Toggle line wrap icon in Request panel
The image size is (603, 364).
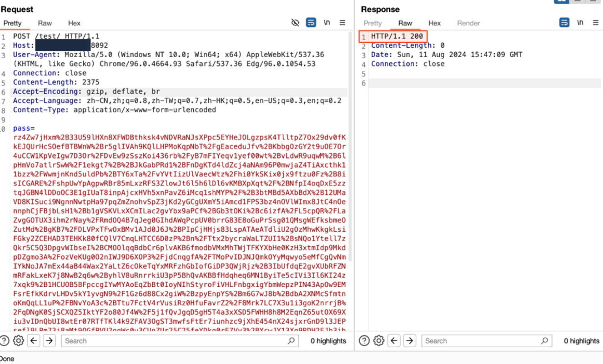tap(311, 23)
